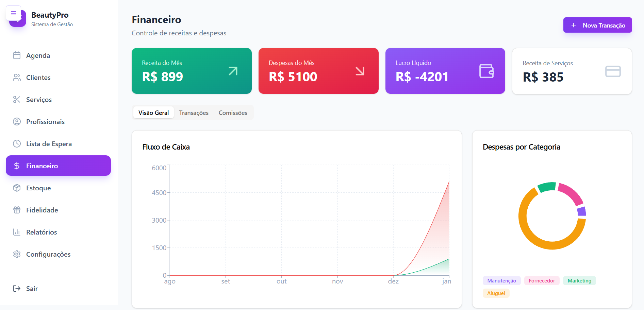This screenshot has width=644, height=310.
Task: Click the Lista de Espera clock icon
Action: (x=17, y=144)
